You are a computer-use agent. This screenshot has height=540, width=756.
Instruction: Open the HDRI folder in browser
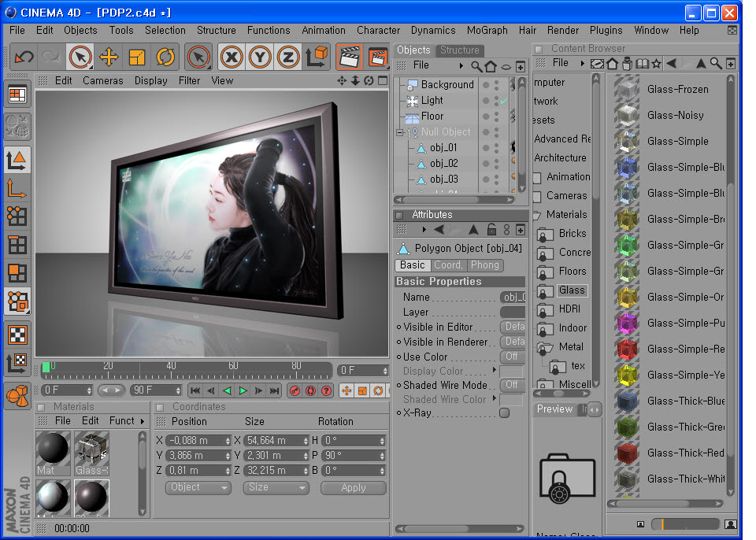click(569, 309)
